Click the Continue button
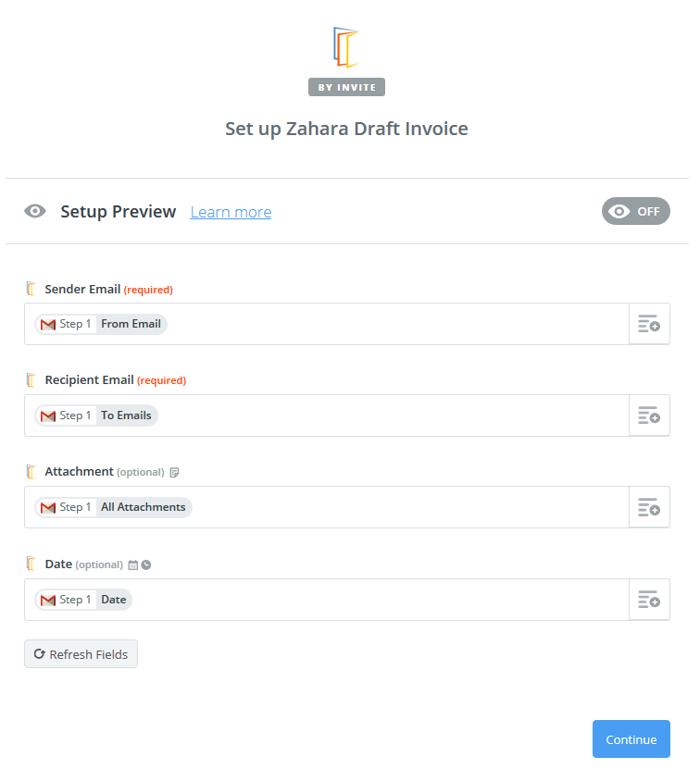 coord(631,739)
